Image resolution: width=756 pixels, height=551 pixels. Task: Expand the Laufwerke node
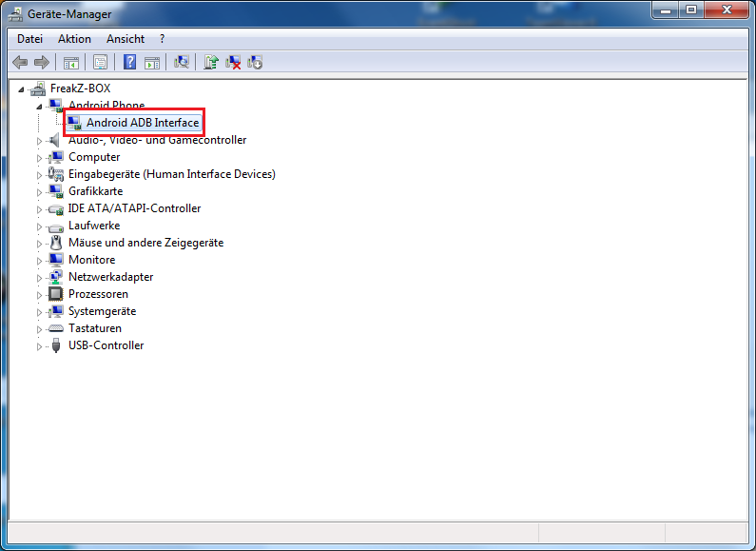tap(40, 226)
